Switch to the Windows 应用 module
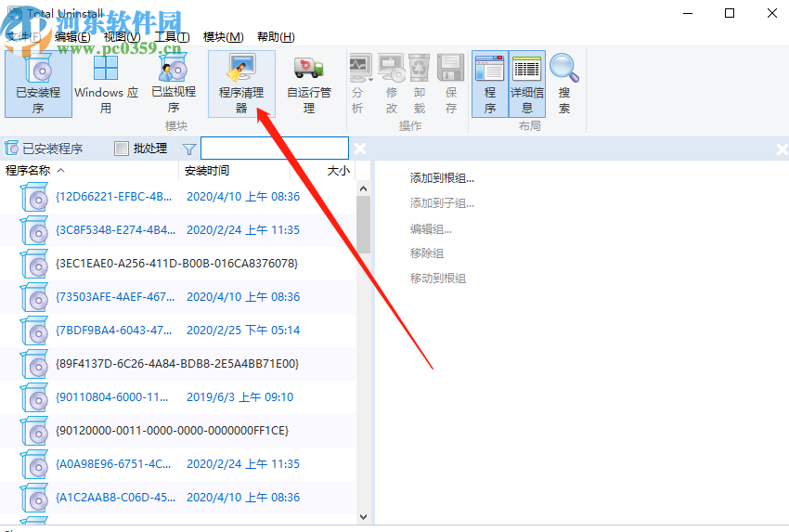Viewport: 789px width, 532px height. point(106,84)
